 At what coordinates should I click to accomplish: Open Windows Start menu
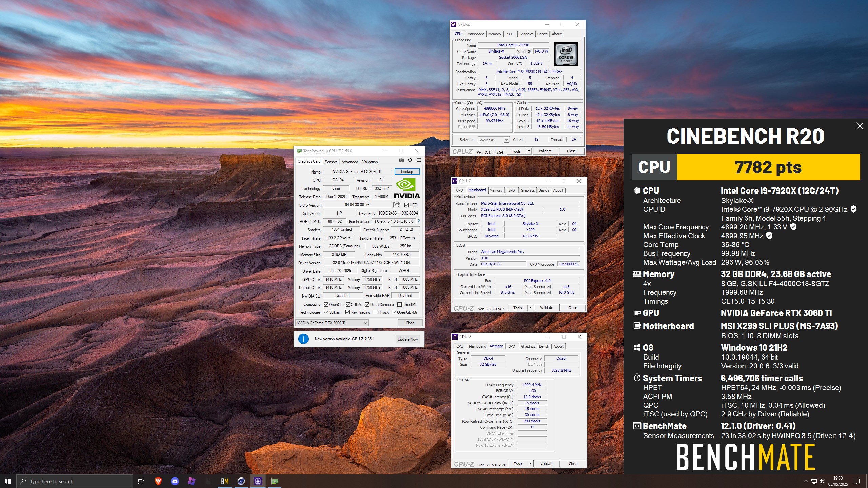pos(8,481)
